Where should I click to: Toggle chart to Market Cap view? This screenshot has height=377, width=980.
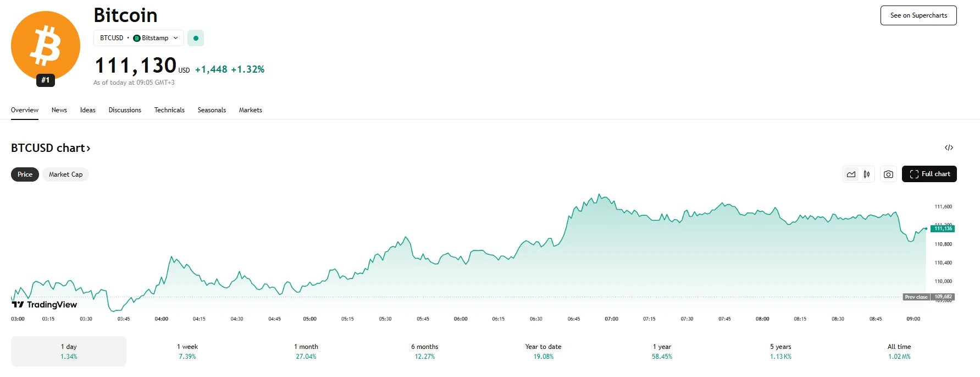tap(65, 174)
